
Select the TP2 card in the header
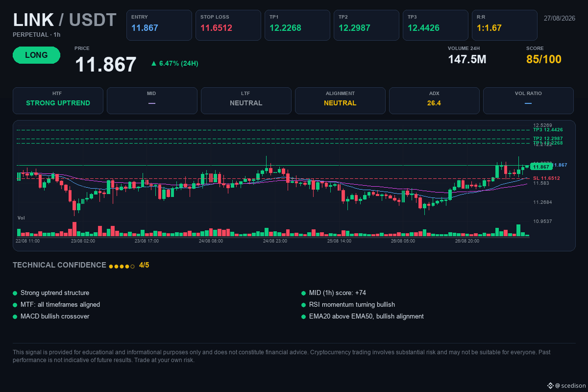(366, 25)
